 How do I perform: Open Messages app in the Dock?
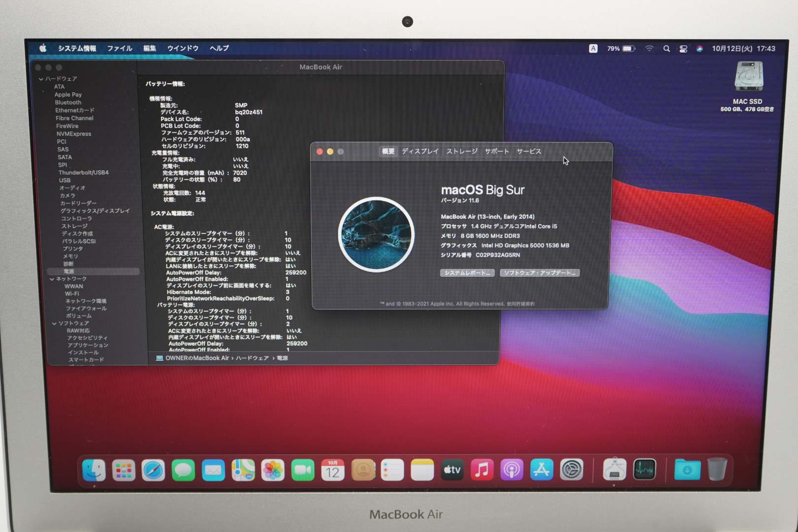(x=183, y=470)
